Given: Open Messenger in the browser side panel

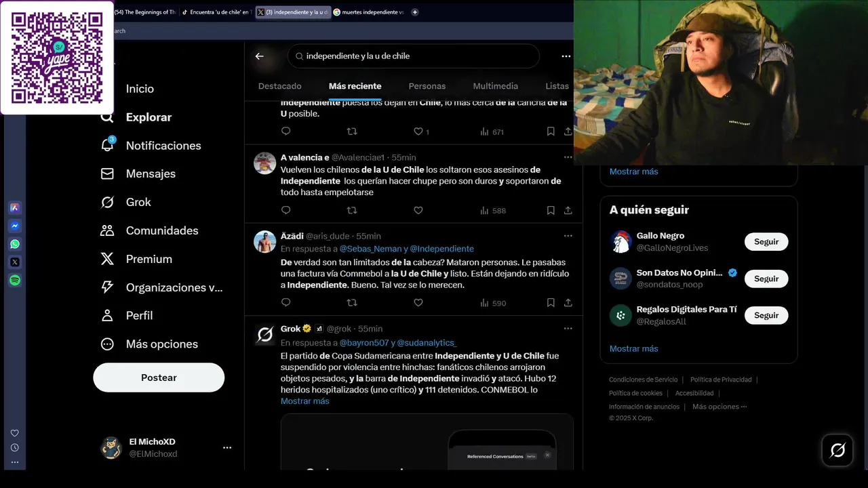Looking at the screenshot, I should [15, 226].
